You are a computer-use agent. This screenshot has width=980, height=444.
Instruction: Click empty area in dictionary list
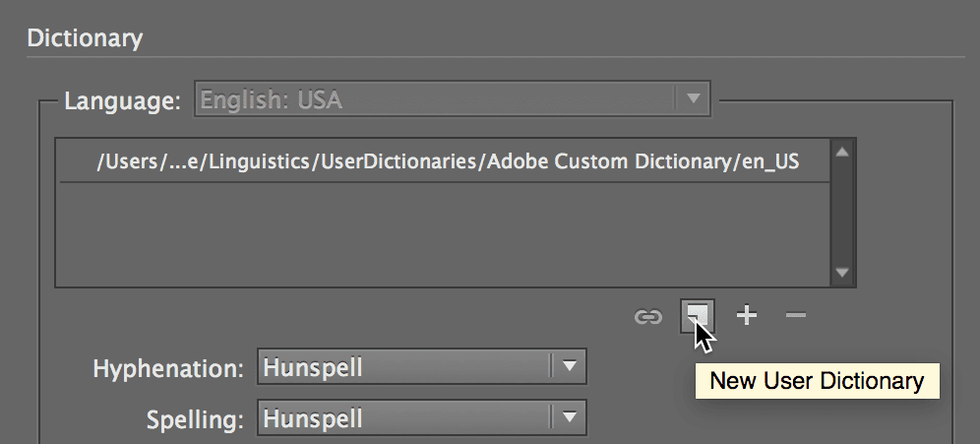pos(445,234)
